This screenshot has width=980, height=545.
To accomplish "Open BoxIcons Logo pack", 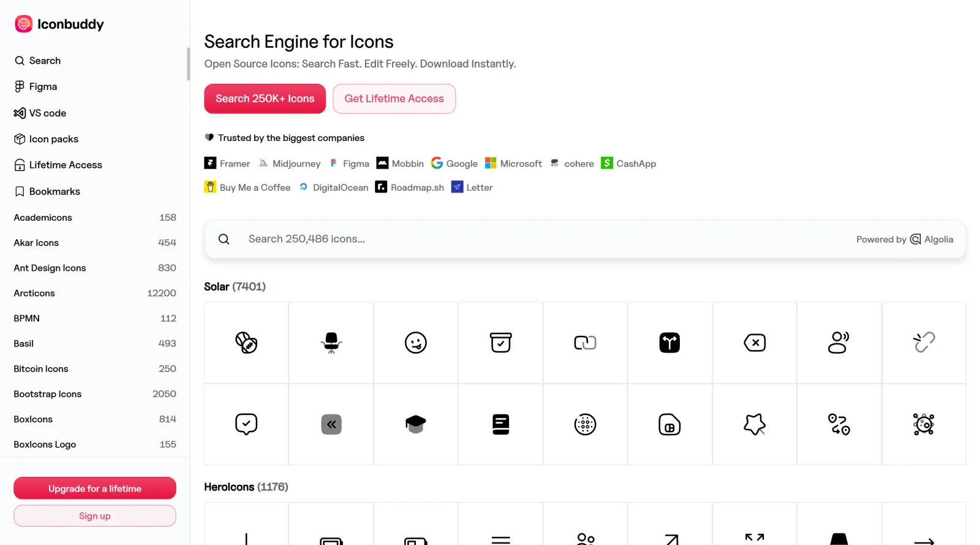I will click(95, 444).
